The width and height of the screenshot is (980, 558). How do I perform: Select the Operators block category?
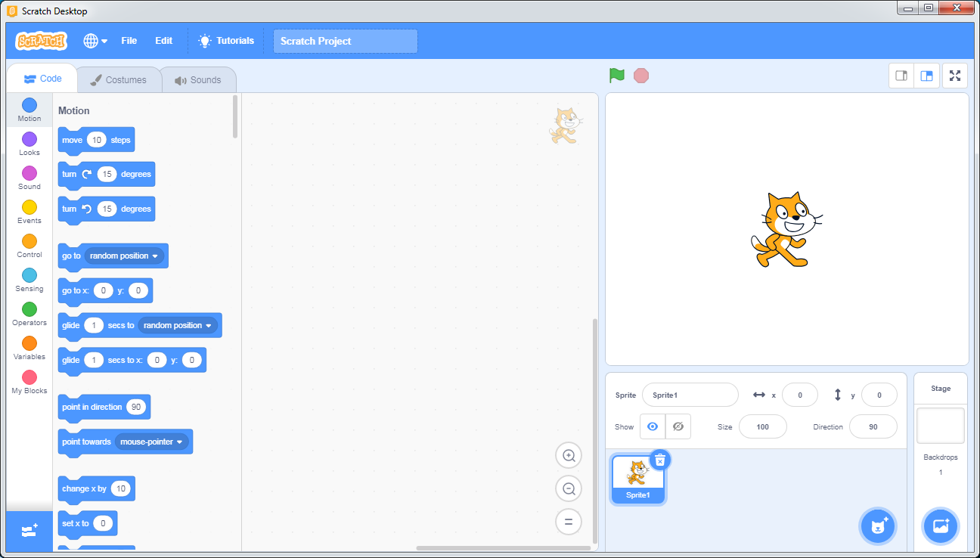tap(29, 315)
